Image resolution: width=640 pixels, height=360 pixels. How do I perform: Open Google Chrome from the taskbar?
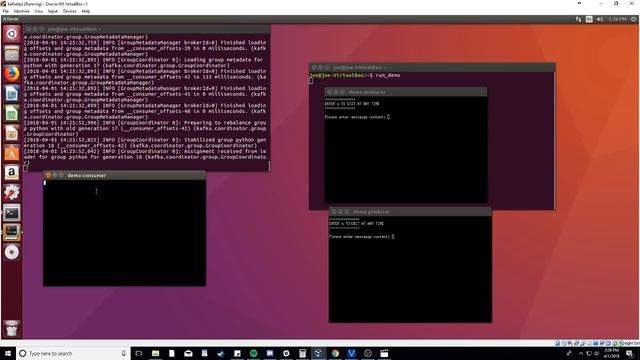pos(335,353)
